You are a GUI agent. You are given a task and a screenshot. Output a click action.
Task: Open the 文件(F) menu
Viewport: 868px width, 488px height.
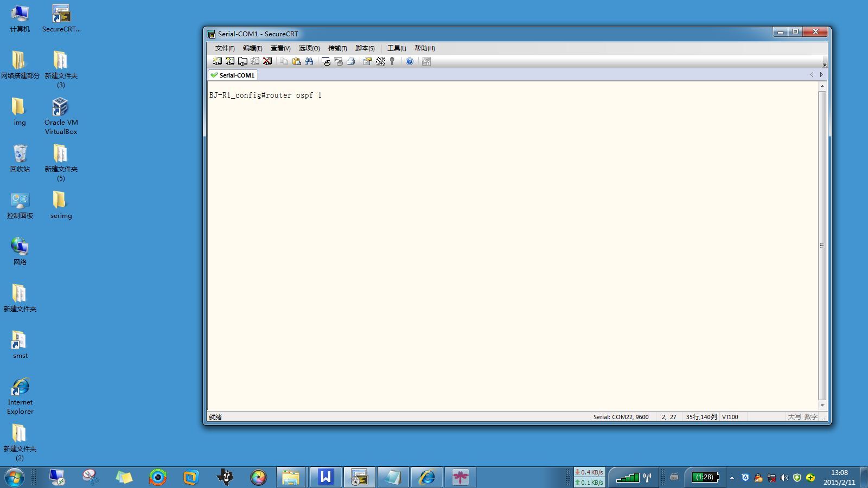pyautogui.click(x=225, y=48)
